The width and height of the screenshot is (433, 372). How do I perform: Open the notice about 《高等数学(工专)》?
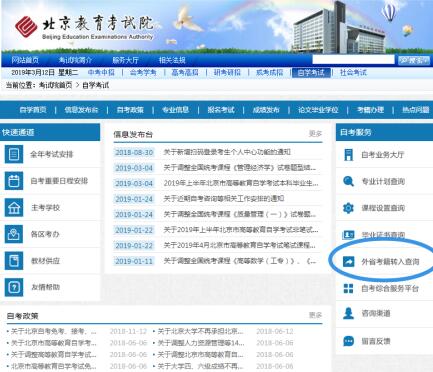240,261
